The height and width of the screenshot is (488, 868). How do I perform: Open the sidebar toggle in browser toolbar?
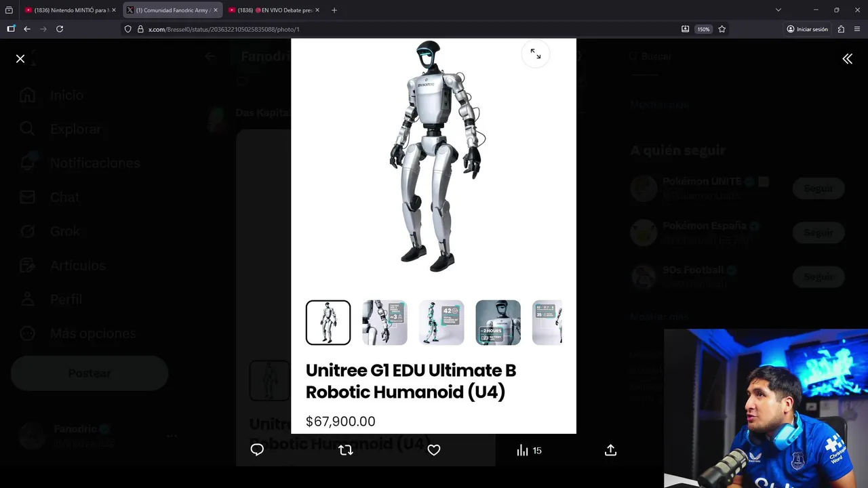click(11, 29)
